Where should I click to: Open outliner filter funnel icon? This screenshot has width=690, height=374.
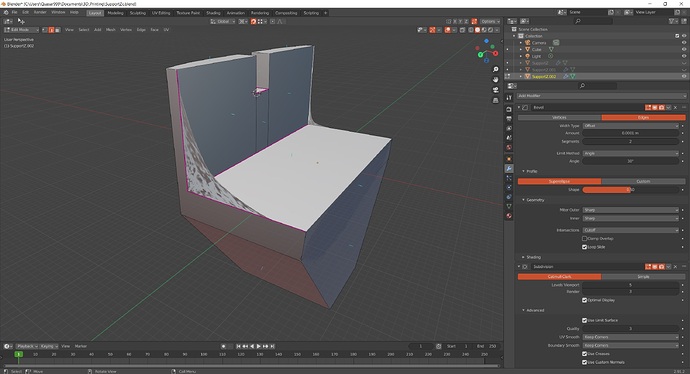672,21
